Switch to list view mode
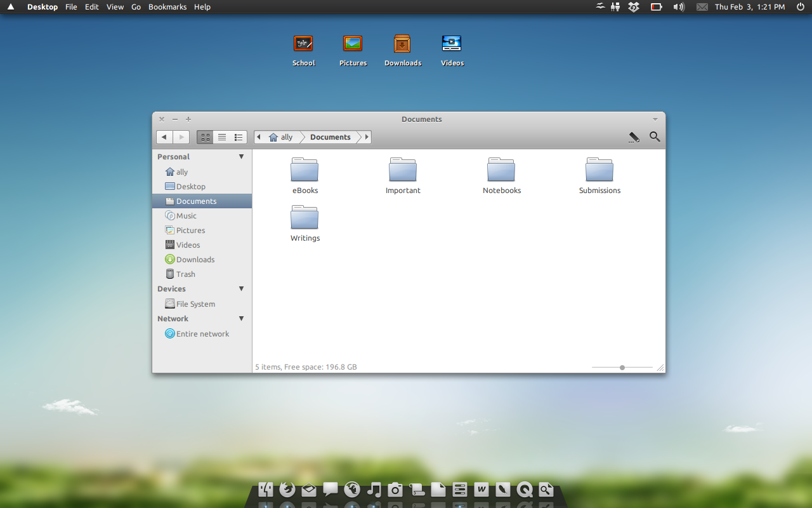Viewport: 812px width, 508px height. (x=222, y=137)
